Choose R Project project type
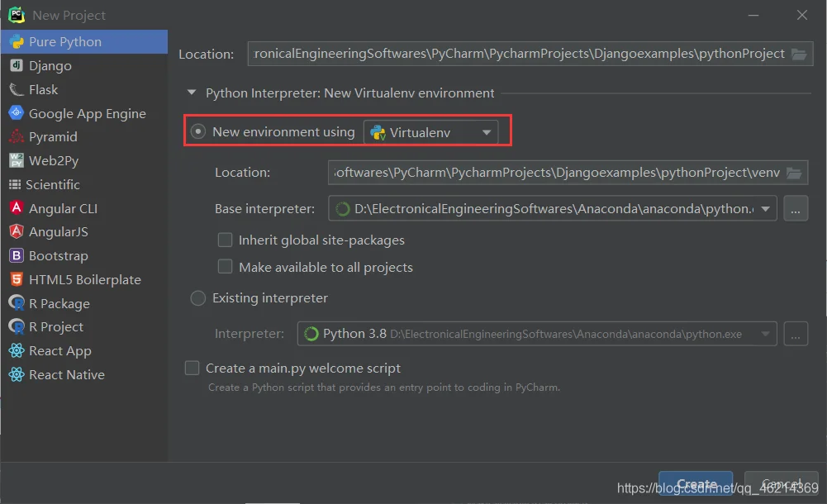 (84, 327)
